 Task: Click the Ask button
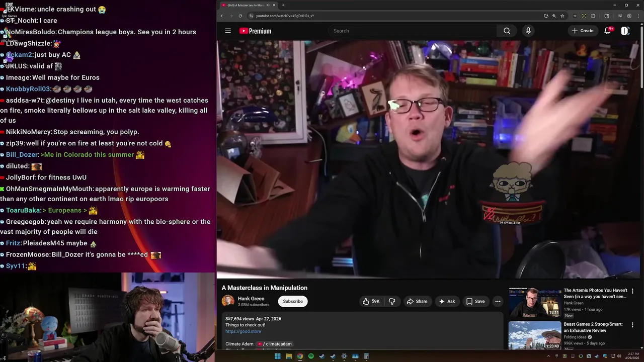click(x=447, y=301)
